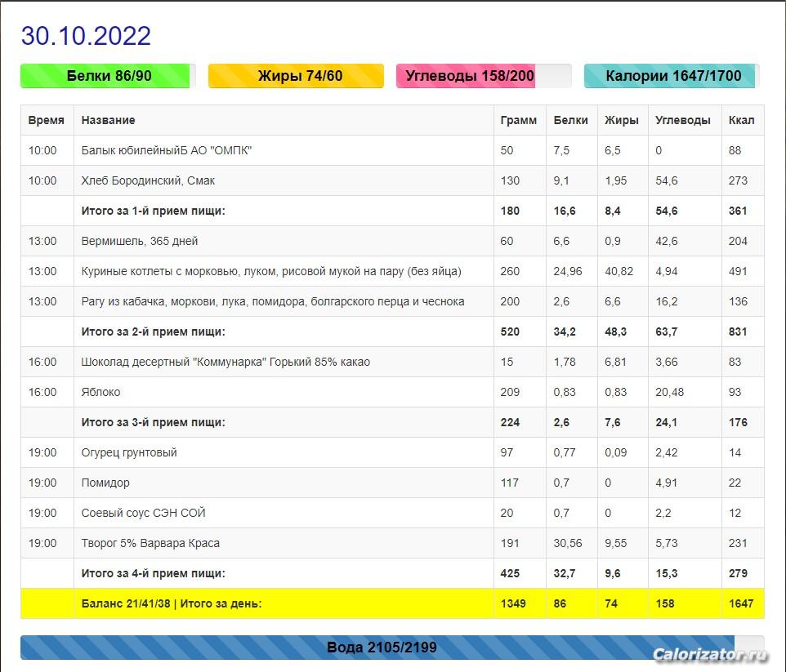Select the Хлеб Бородинский, Смак row
This screenshot has width=786, height=672.
[x=392, y=180]
